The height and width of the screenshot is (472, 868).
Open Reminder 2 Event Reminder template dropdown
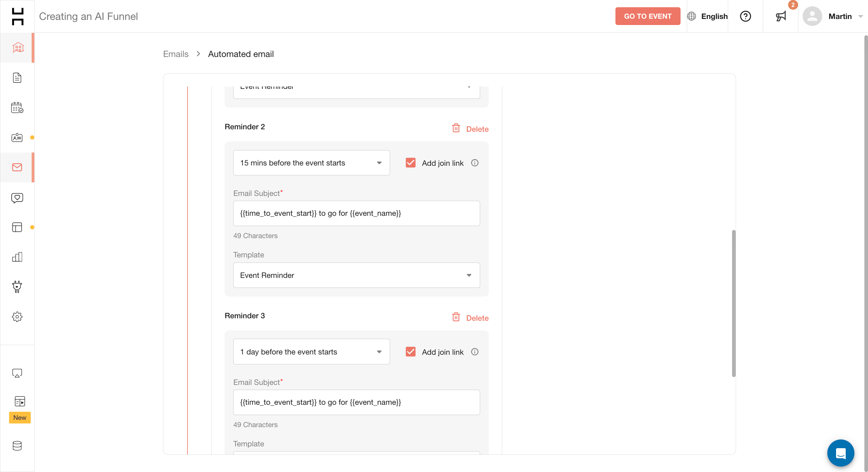point(357,275)
